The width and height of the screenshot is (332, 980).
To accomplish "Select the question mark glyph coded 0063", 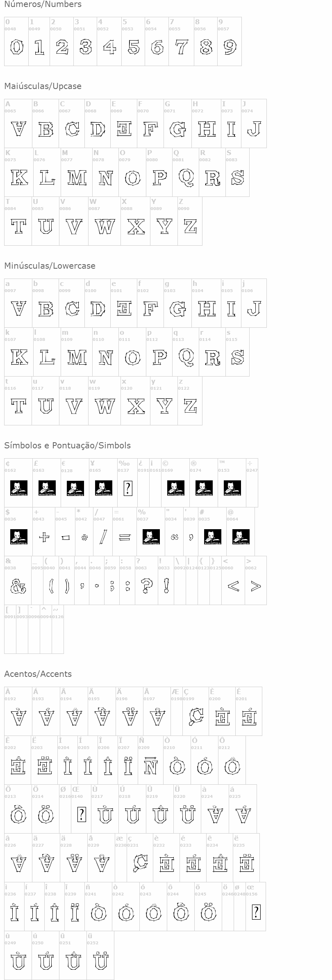I will click(x=146, y=586).
